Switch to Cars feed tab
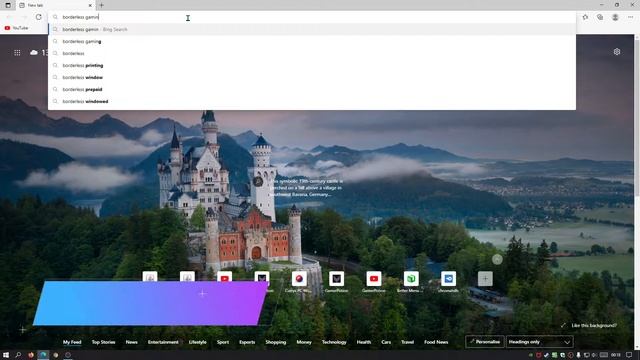 (x=386, y=342)
